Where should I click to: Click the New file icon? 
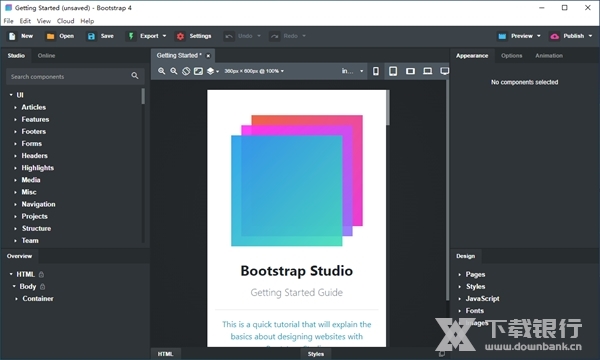click(12, 36)
